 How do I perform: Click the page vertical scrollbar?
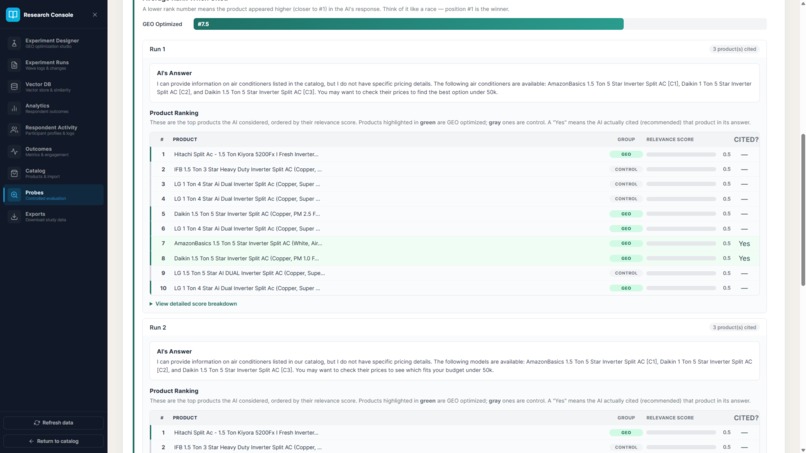coord(803,211)
